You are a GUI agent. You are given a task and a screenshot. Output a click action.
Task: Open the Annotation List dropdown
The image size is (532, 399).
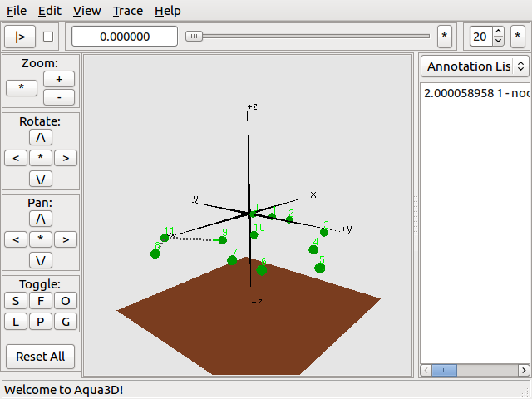pos(475,66)
